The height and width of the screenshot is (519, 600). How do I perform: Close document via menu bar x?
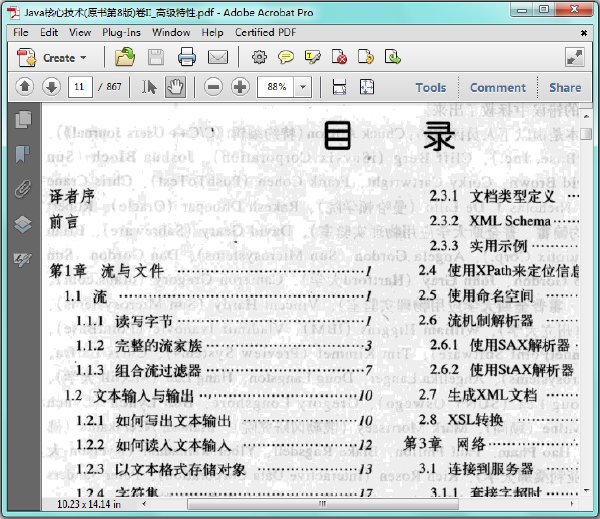(x=584, y=33)
